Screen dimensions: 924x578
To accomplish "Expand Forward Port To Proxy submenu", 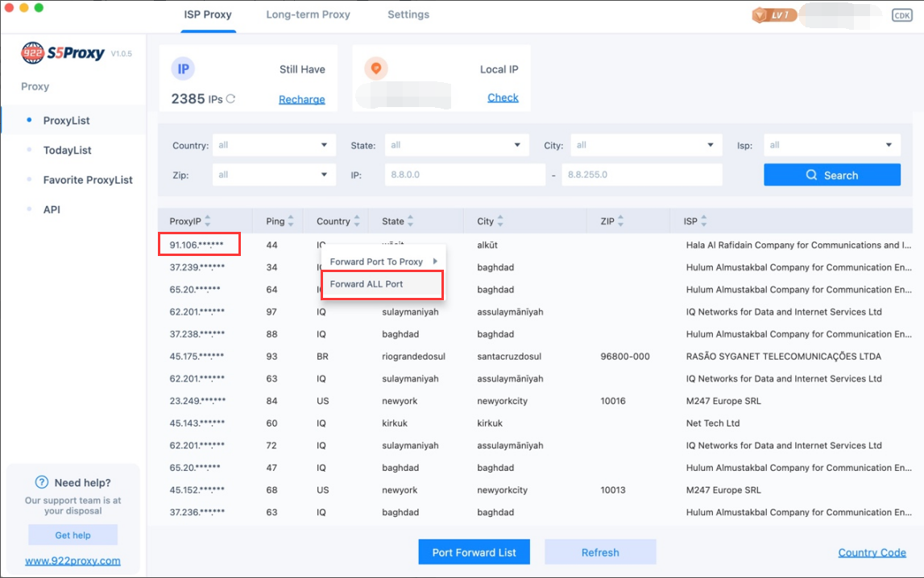I will [x=383, y=262].
